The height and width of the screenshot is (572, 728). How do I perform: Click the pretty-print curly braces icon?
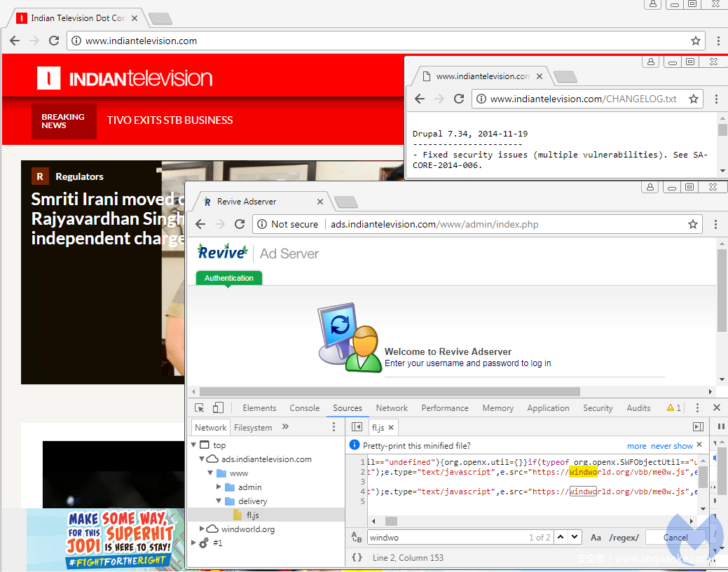click(x=357, y=558)
